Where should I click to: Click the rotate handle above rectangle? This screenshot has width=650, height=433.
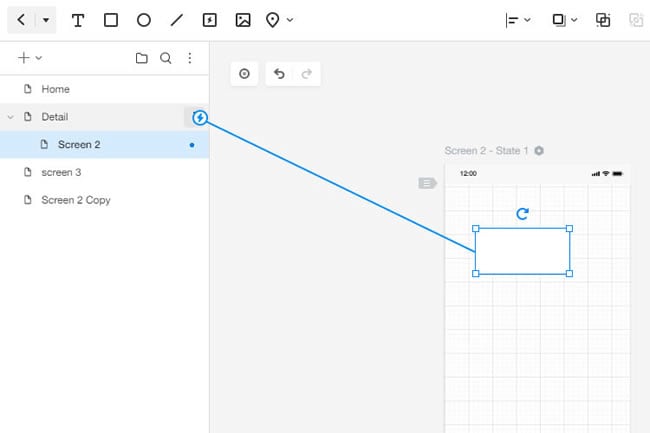[522, 214]
